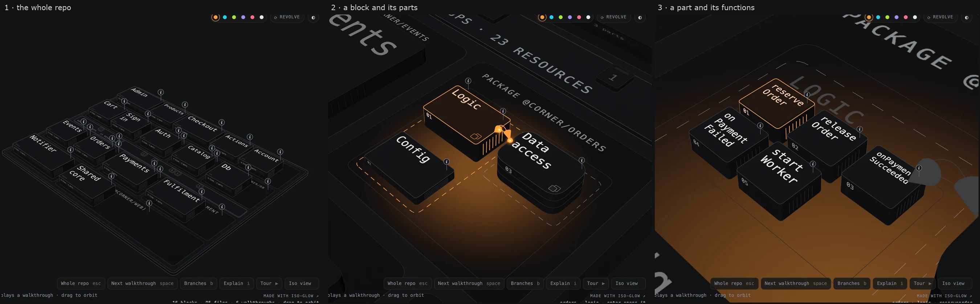Pick the pink accent swatch in the whole repo panel
Image resolution: width=980 pixels, height=304 pixels.
(253, 17)
